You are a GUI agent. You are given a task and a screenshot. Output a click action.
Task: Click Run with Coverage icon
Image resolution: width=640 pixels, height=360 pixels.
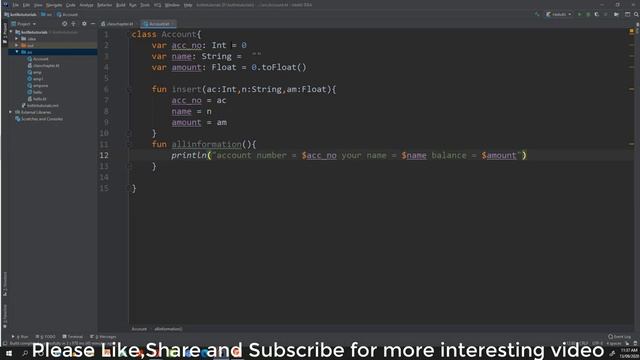pos(596,14)
